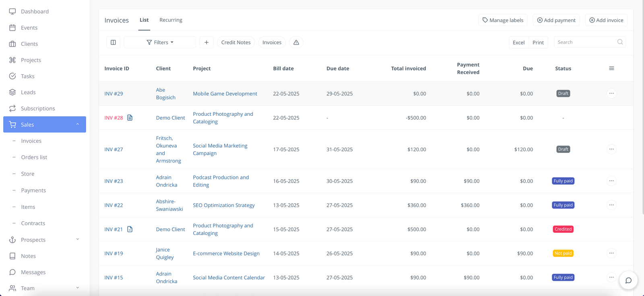Toggle the Invoices filter chip

[x=272, y=42]
